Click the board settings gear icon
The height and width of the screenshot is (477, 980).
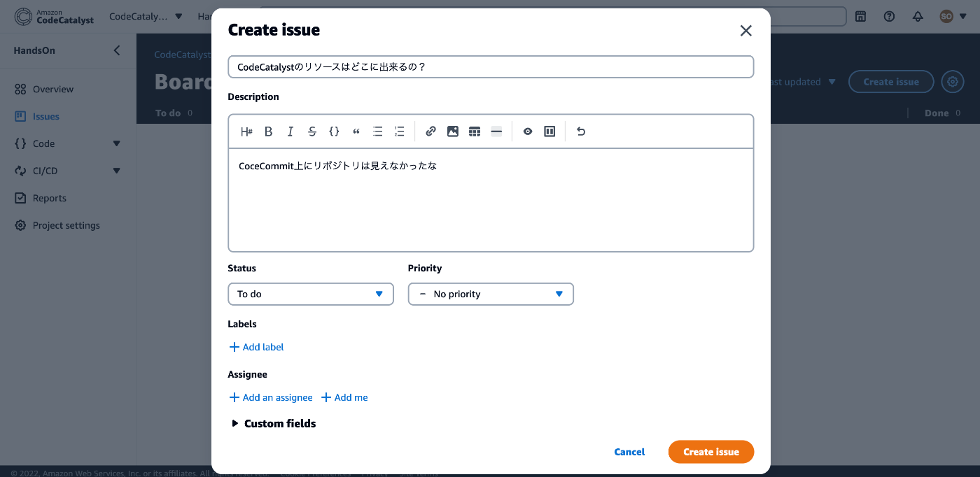(x=953, y=82)
